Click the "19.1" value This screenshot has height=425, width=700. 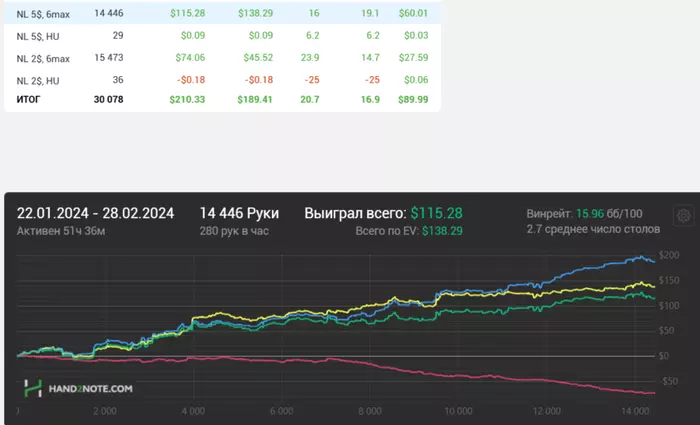pyautogui.click(x=370, y=13)
